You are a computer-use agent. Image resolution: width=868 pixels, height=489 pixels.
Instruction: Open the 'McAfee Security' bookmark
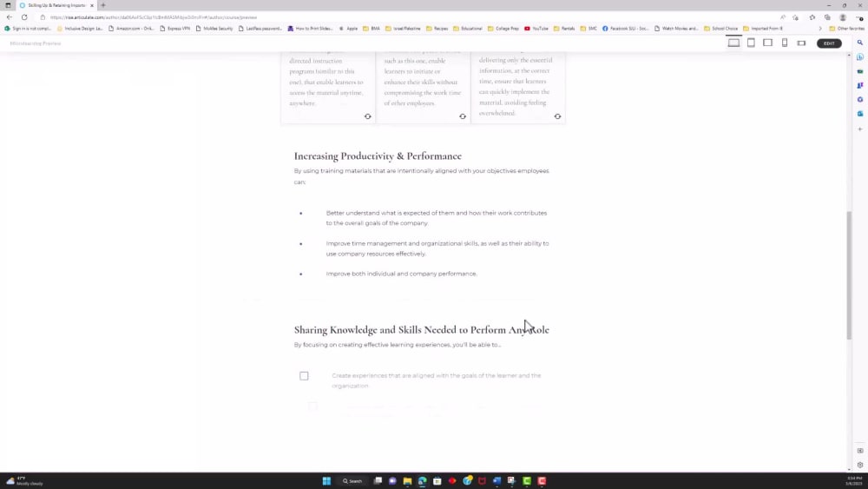(x=214, y=29)
